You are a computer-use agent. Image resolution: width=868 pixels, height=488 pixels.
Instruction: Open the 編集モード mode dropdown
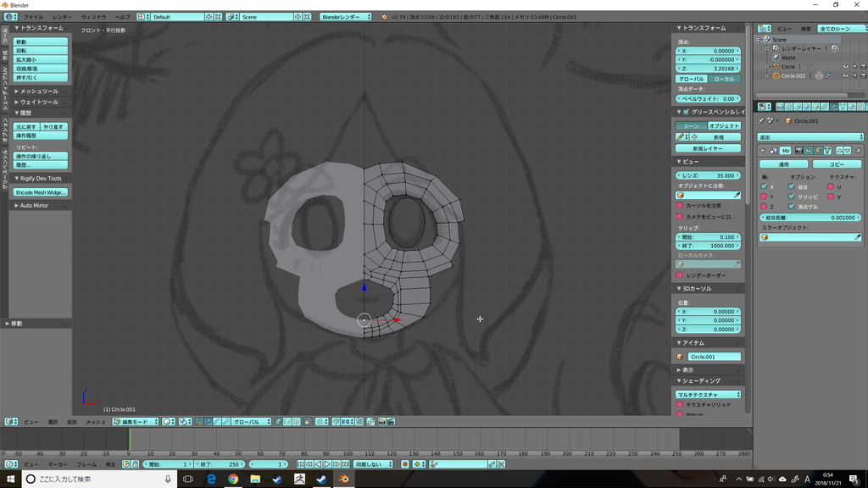(136, 422)
